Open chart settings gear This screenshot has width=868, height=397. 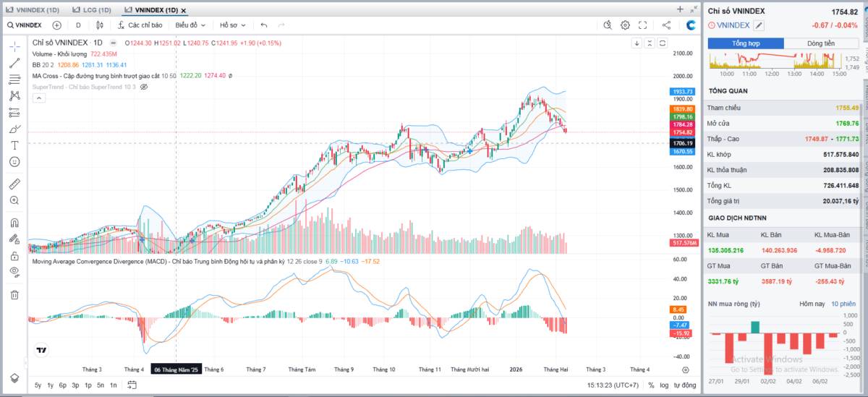(x=625, y=25)
